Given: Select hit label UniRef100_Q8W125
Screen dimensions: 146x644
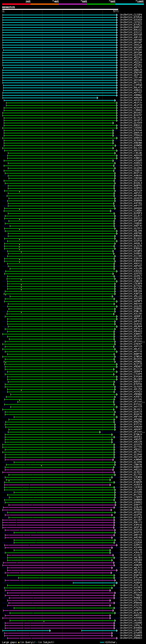Looking at the screenshot, I should [x=131, y=70].
